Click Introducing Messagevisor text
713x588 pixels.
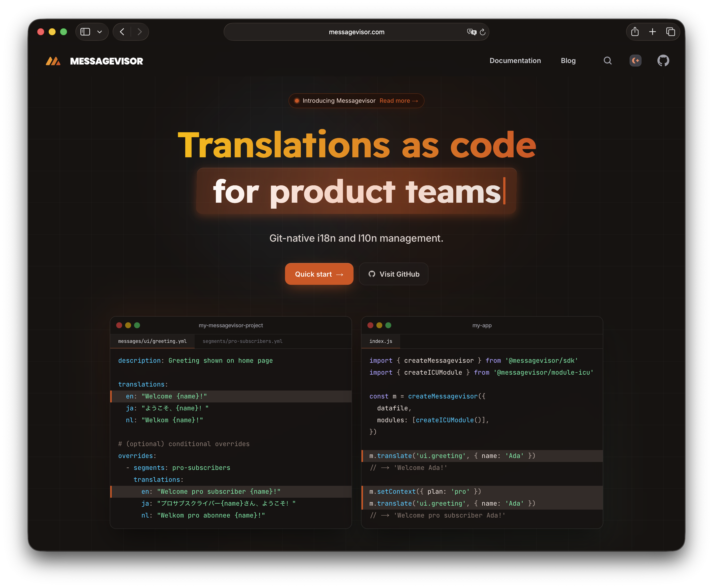pos(339,100)
